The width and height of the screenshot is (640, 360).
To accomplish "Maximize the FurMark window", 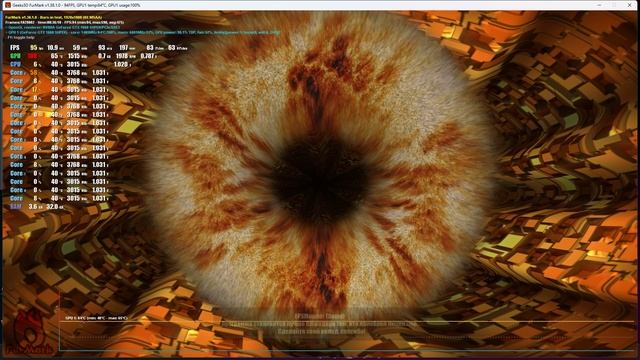I will point(614,5).
